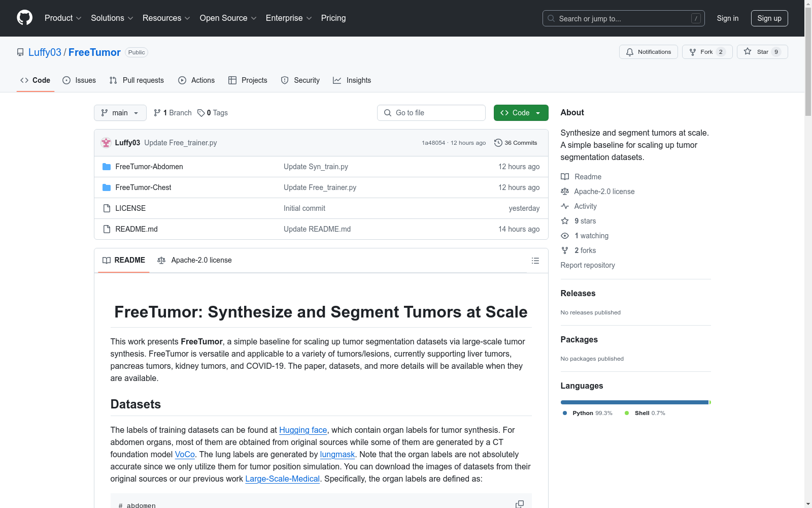
Task: Click the eye icon beside 1 watching
Action: [x=565, y=236]
